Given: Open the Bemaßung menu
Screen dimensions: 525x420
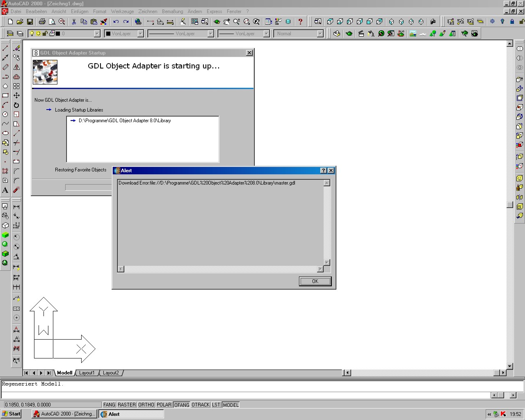Looking at the screenshot, I should pyautogui.click(x=173, y=11).
